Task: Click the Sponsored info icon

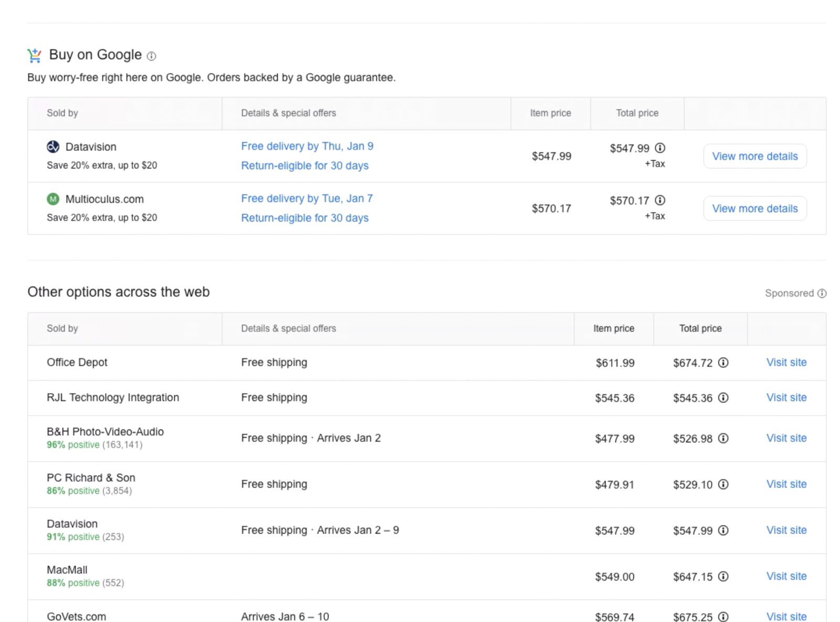Action: 822,293
